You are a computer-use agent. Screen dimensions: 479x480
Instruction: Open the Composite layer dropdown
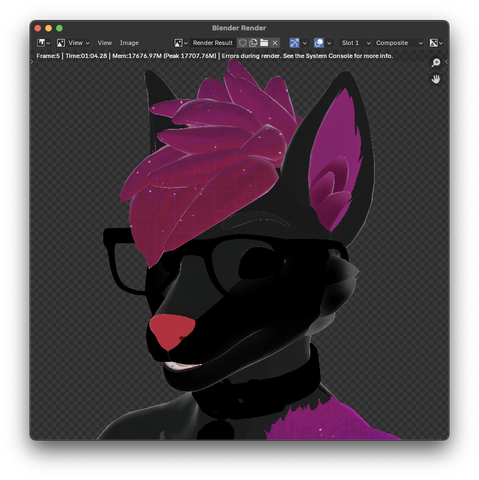click(x=399, y=43)
